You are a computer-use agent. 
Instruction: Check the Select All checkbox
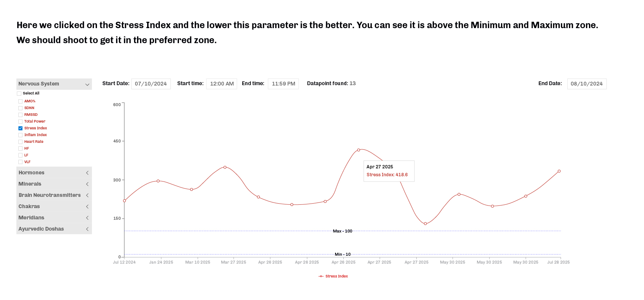pos(19,94)
